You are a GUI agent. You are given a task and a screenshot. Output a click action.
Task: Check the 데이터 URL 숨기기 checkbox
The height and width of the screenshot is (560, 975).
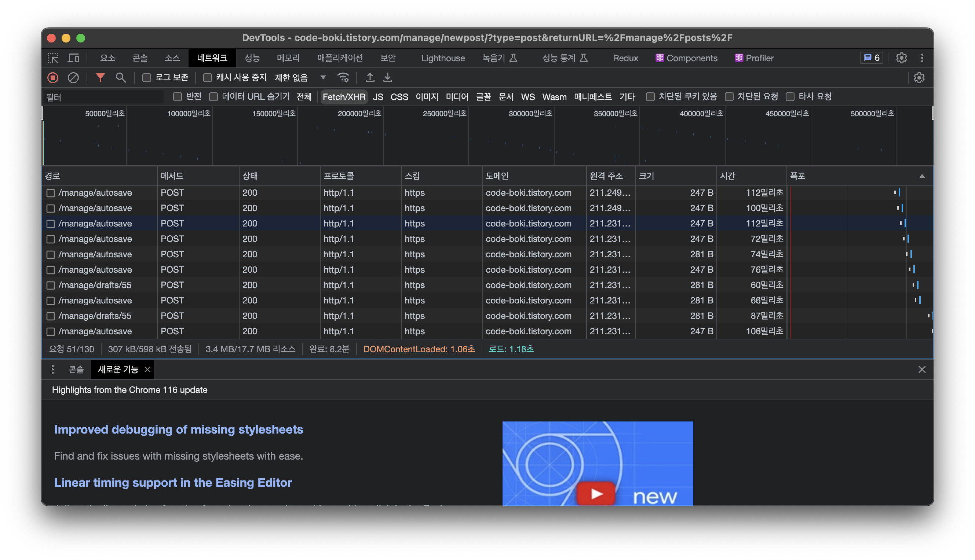pos(213,97)
